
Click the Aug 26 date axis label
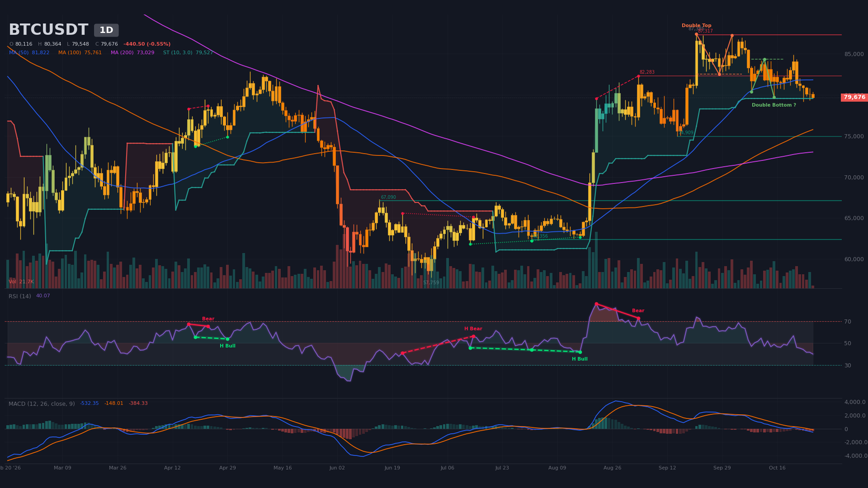612,467
